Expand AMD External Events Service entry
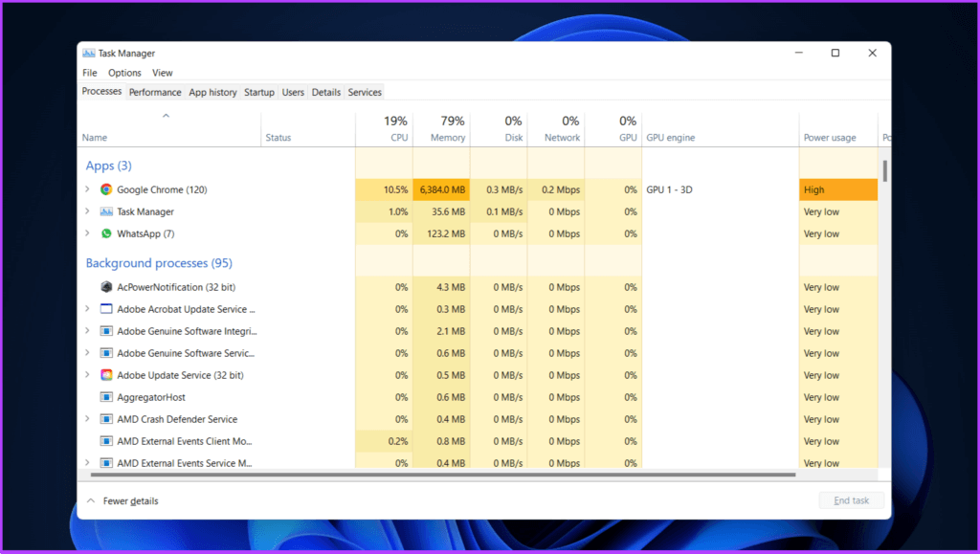The height and width of the screenshot is (554, 980). point(87,463)
